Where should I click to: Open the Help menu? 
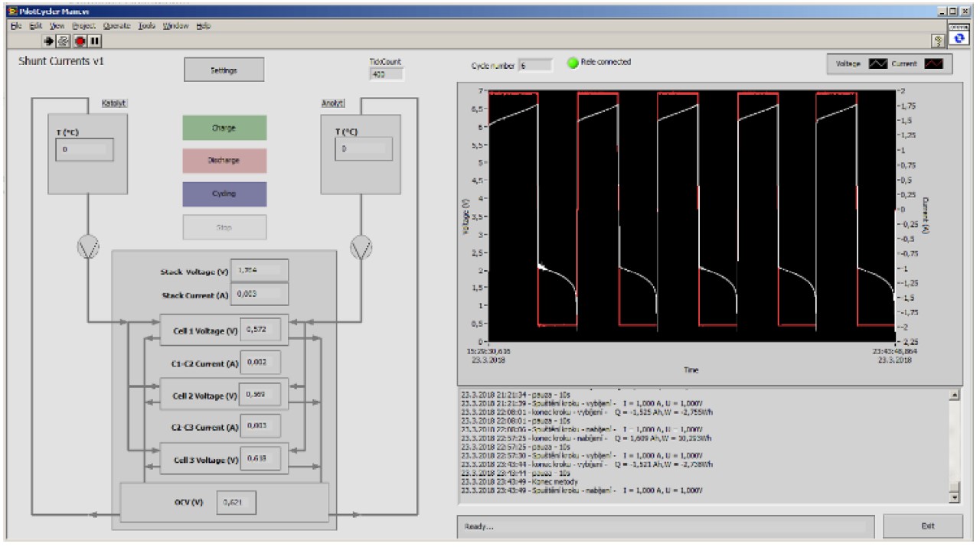pyautogui.click(x=203, y=26)
